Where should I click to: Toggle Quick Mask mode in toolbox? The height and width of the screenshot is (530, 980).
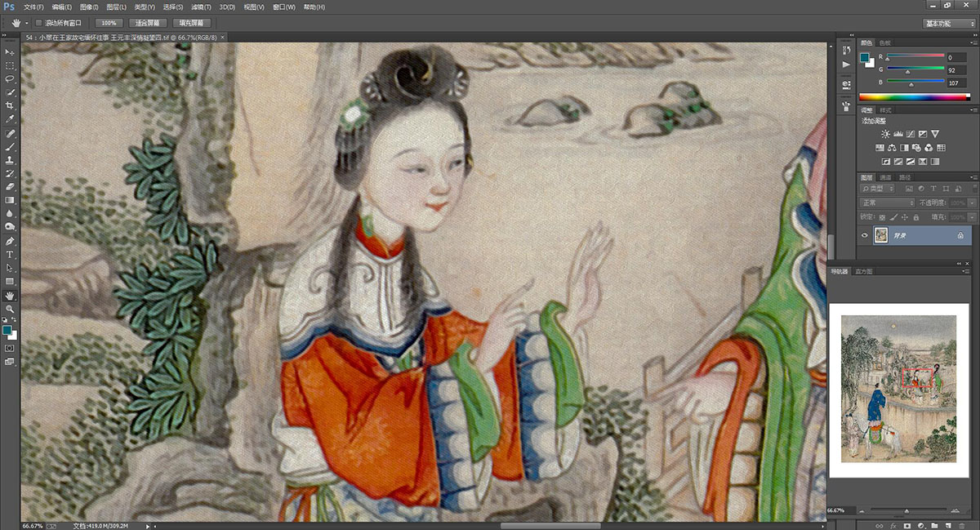pos(10,348)
